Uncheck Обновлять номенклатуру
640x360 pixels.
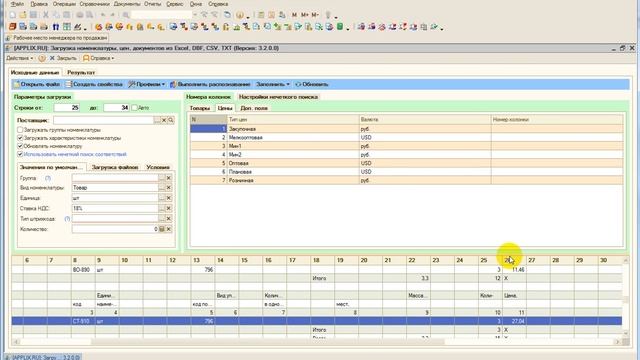click(x=20, y=146)
